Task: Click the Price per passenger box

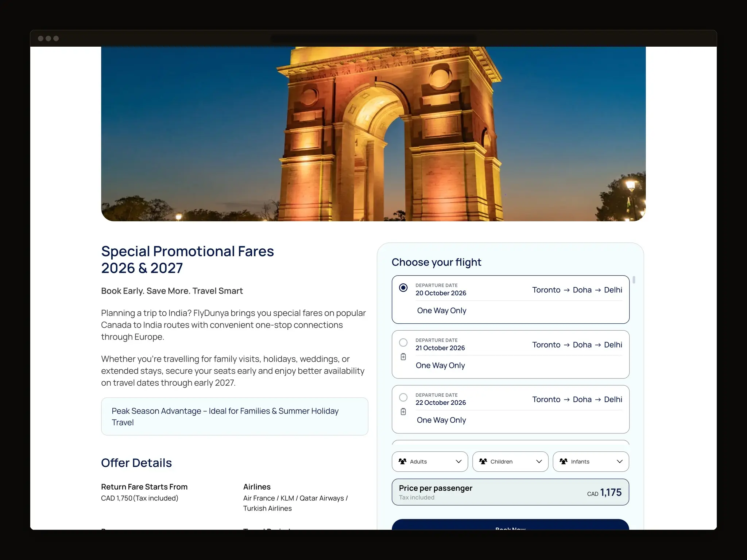Action: [510, 492]
